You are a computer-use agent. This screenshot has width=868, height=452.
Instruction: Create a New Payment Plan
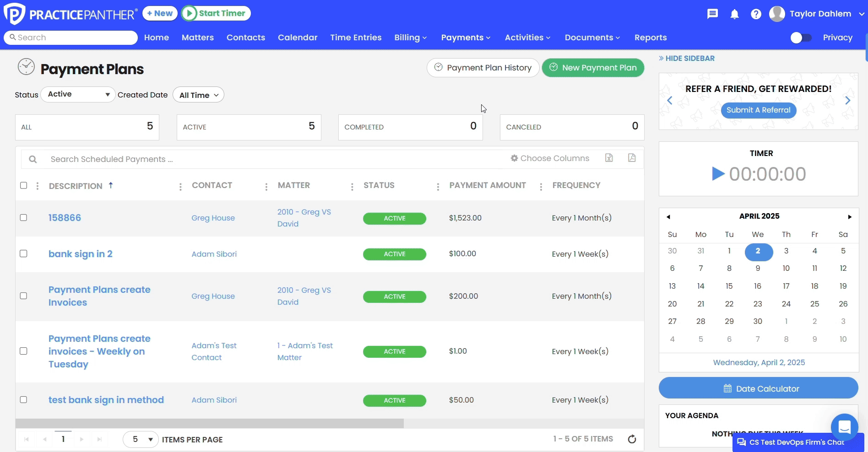(593, 68)
